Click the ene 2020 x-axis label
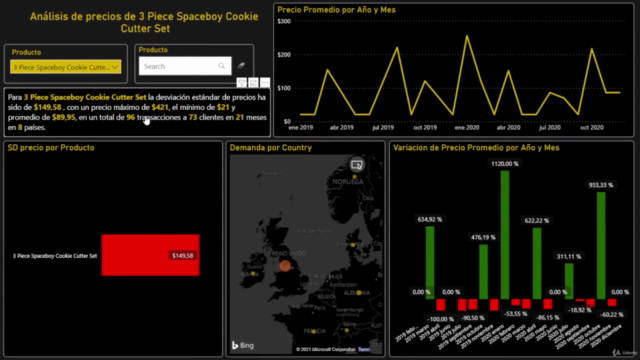Screen dimensions: 640x360 467,127
